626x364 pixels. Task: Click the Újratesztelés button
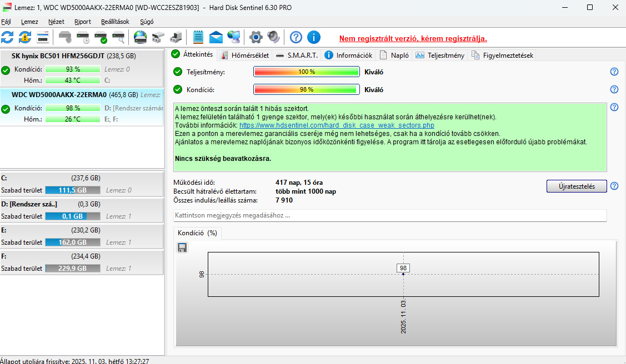tap(577, 186)
